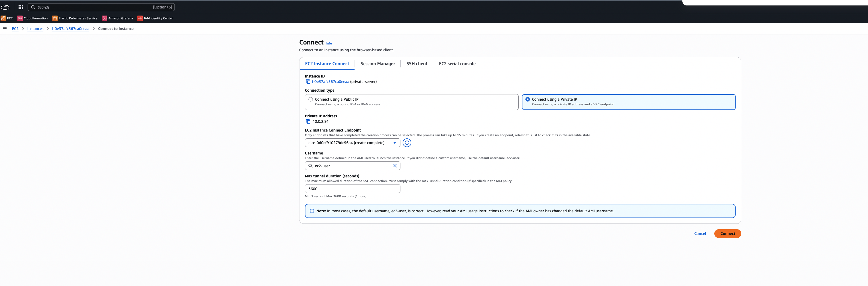Clear the ec2-user username field
Image resolution: width=868 pixels, height=286 pixels.
click(x=395, y=166)
